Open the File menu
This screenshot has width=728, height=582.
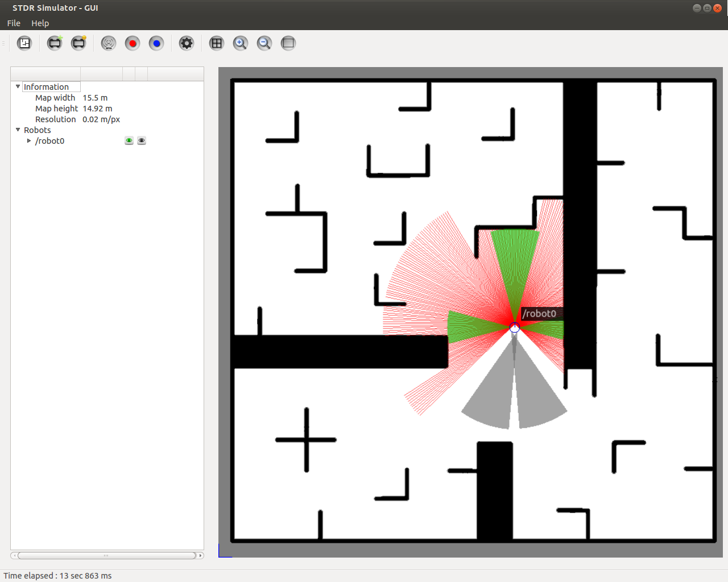click(14, 23)
